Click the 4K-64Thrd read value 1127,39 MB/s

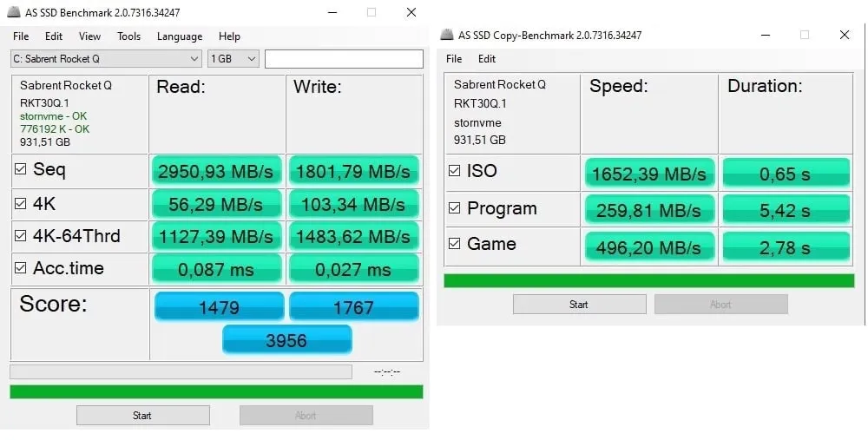[216, 236]
